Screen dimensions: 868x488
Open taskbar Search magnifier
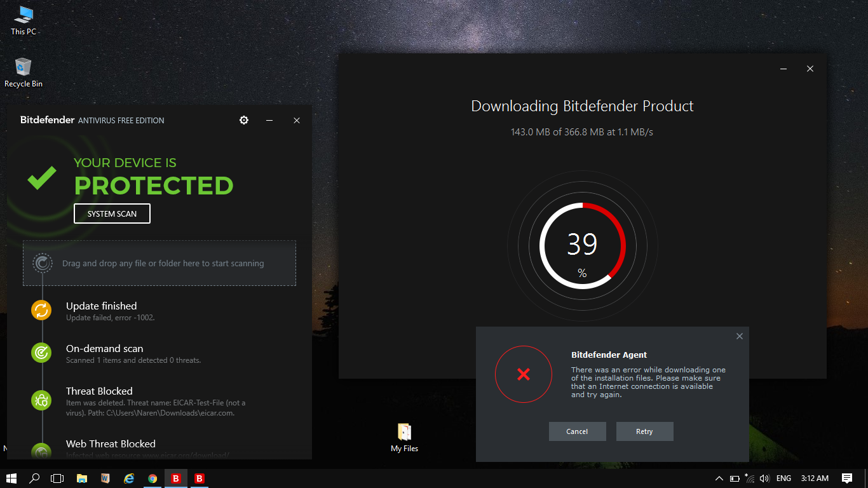(x=35, y=478)
